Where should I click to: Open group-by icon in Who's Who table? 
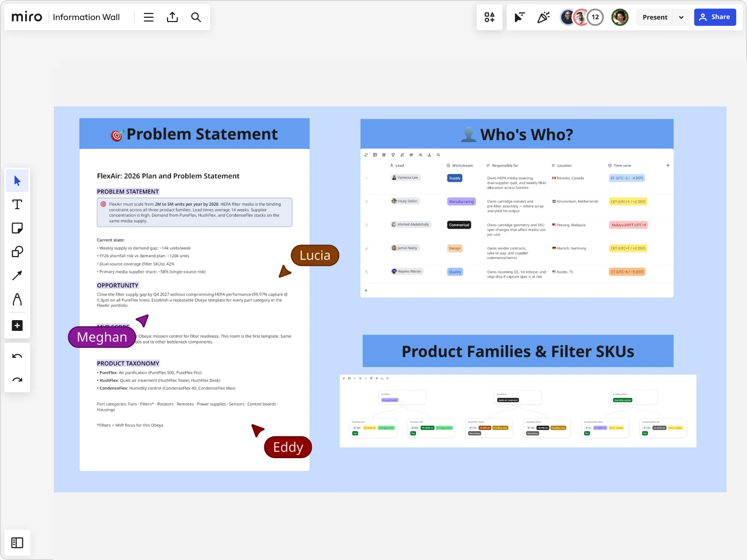pyautogui.click(x=384, y=155)
